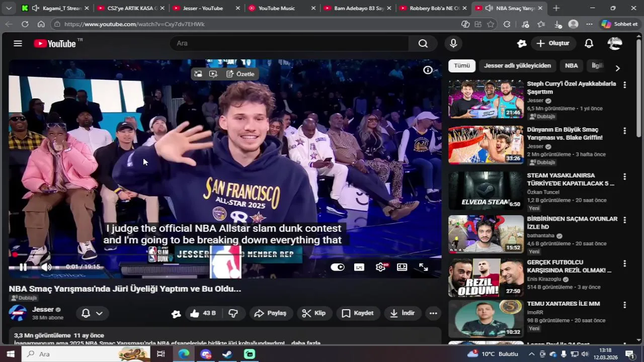The width and height of the screenshot is (644, 362).
Task: Open YouTube notifications bell
Action: point(589,43)
